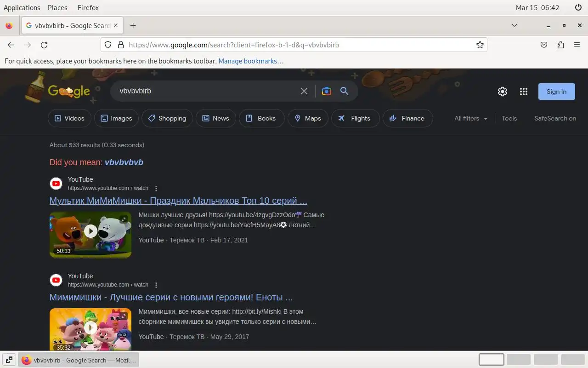Image resolution: width=588 pixels, height=368 pixels.
Task: Switch to Maps results
Action: 308,118
